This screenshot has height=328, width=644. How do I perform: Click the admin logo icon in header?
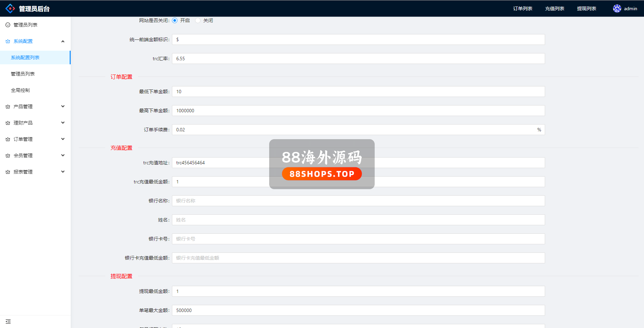[10, 9]
